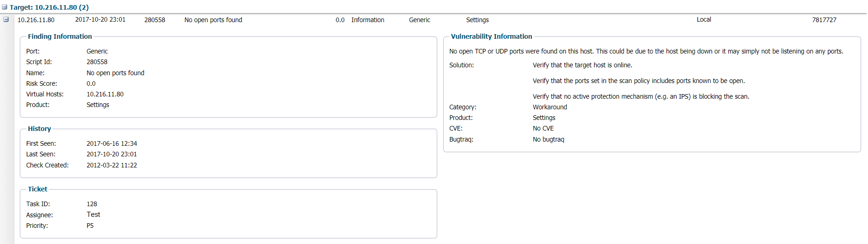Click the 7817727 value in the row

click(824, 20)
